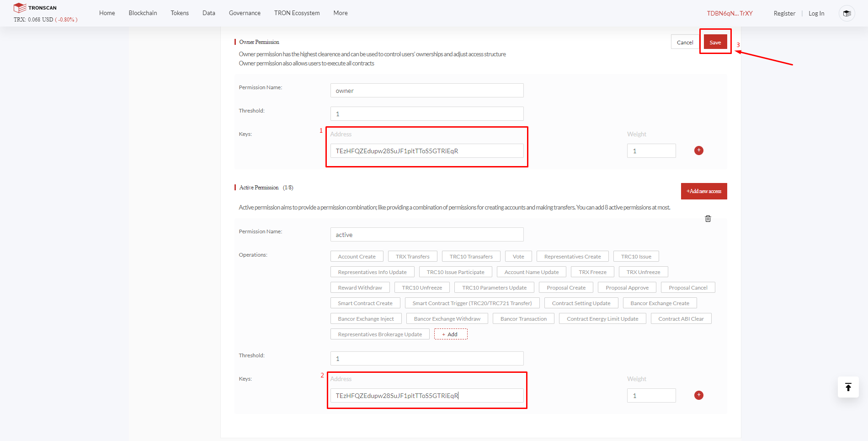This screenshot has height=441, width=868.
Task: Toggle the Vote operation
Action: (x=519, y=257)
